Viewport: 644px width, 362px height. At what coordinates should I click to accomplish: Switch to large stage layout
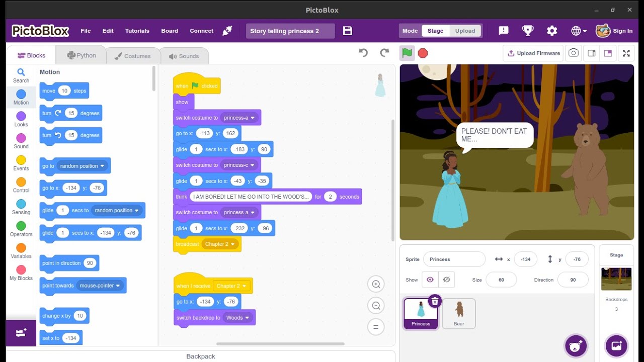tap(608, 53)
